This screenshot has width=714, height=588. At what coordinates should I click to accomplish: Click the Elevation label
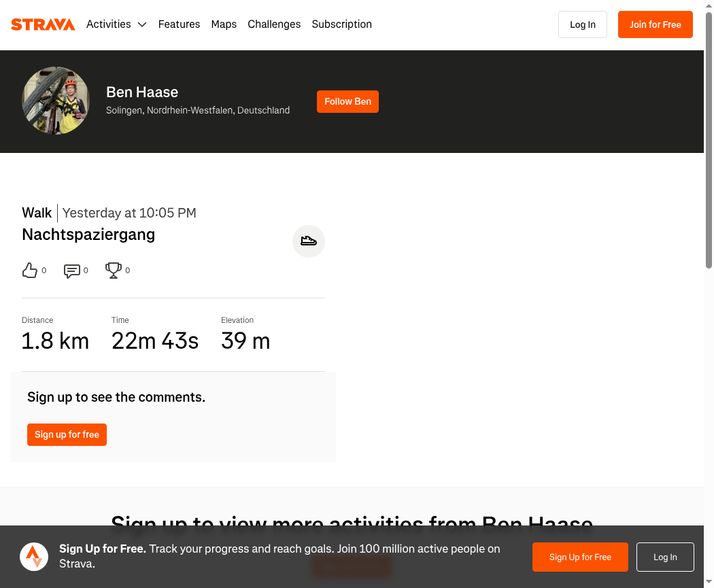tap(237, 320)
